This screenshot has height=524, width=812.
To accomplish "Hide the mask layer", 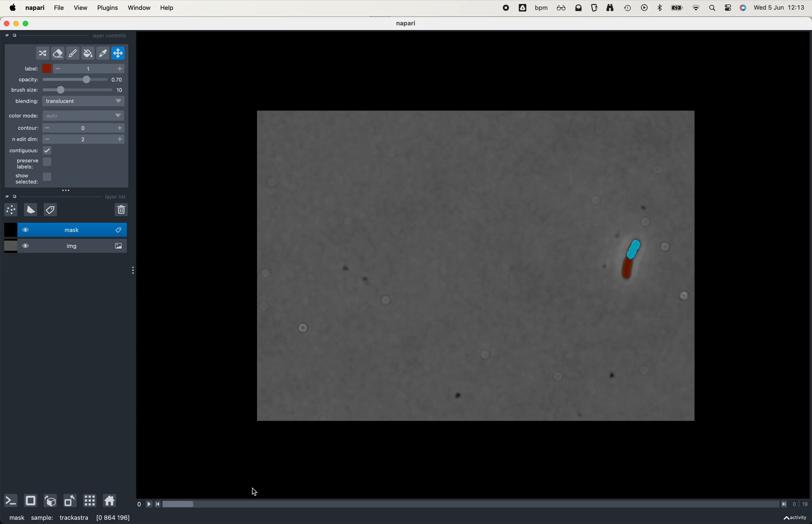I will pos(25,230).
